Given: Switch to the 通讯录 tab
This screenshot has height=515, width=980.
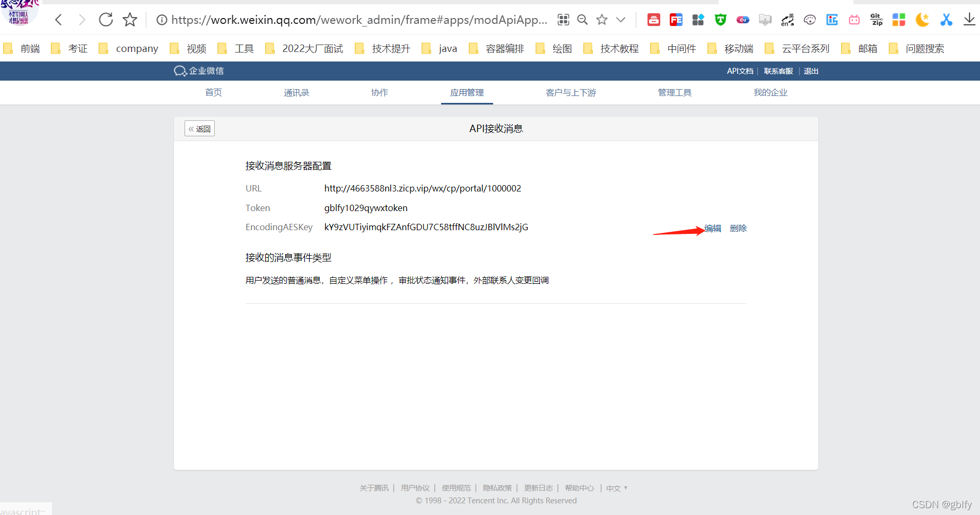Looking at the screenshot, I should point(296,93).
